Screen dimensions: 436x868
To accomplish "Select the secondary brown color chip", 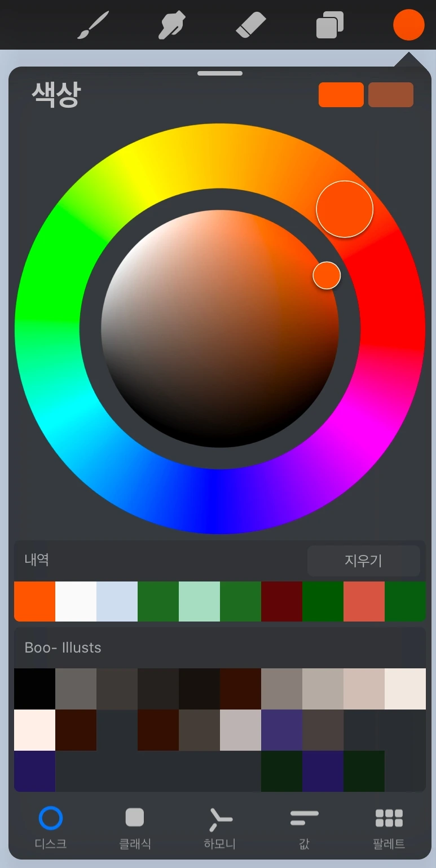I will click(391, 95).
